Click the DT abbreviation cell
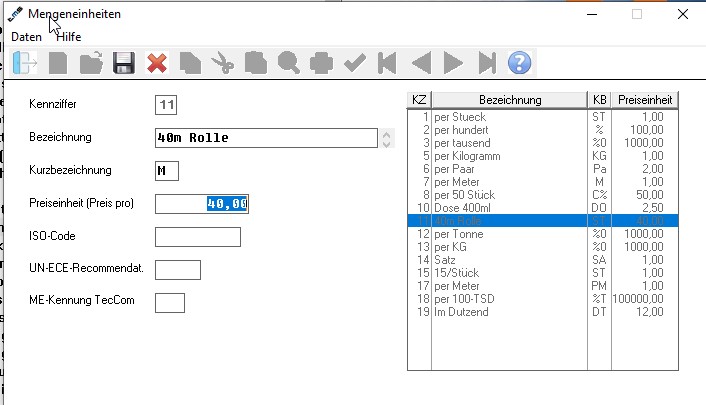 599,312
